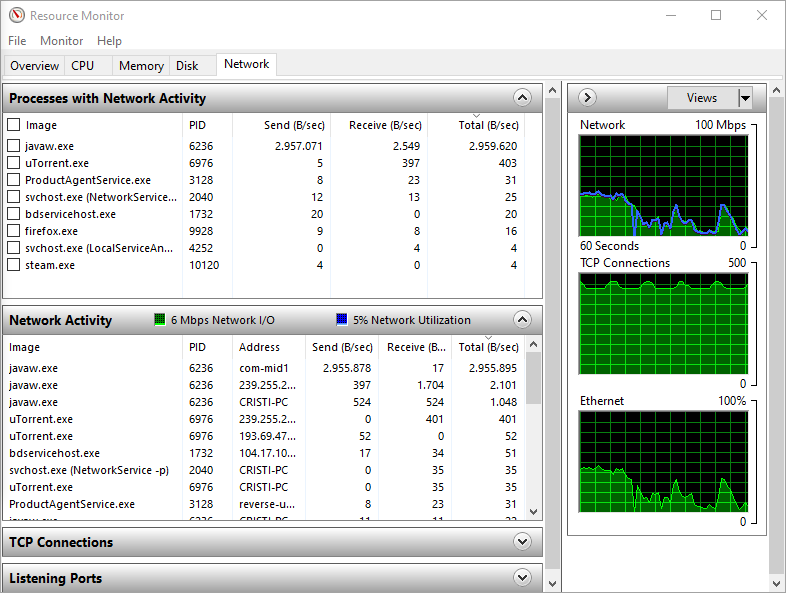Screen dimensions: 786x593
Task: Switch to the Overview tab
Action: [x=35, y=66]
